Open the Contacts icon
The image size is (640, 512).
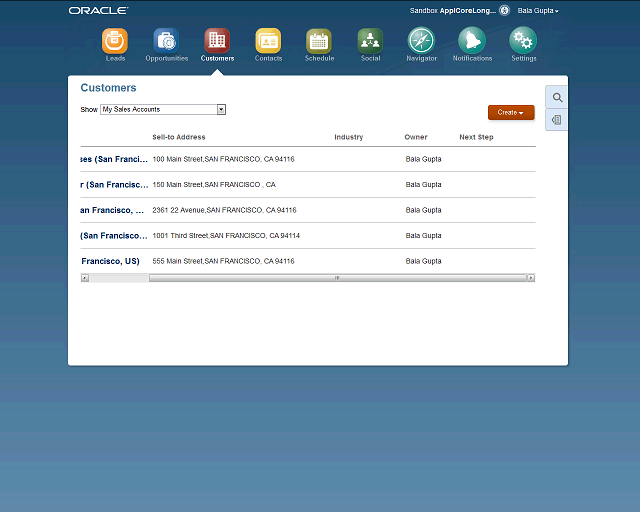(268, 41)
